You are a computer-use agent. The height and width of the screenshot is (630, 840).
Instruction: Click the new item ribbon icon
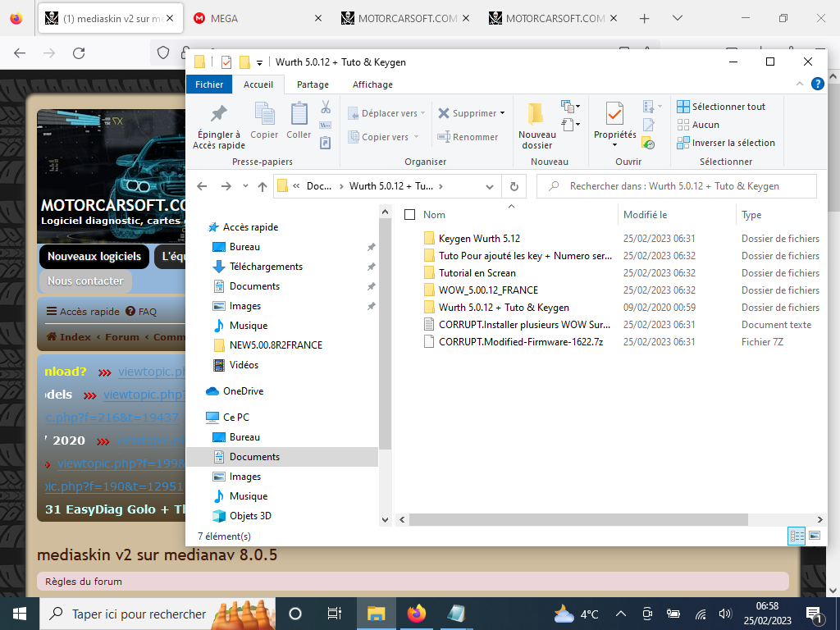570,106
